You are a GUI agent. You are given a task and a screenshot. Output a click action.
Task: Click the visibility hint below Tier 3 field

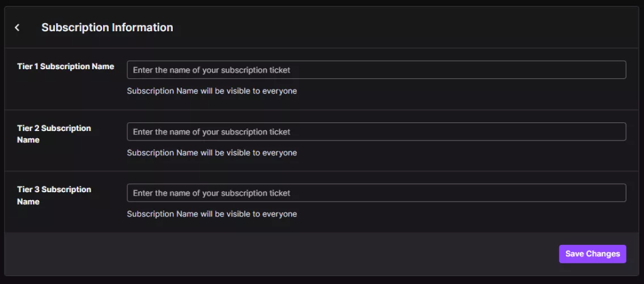click(x=212, y=214)
